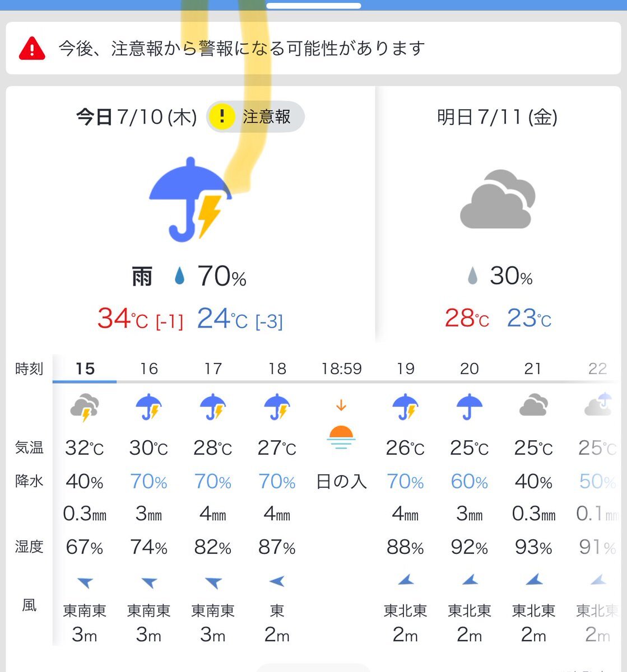Tap the 19 o'clock wind direction arrow
This screenshot has height=672, width=627.
(x=406, y=580)
